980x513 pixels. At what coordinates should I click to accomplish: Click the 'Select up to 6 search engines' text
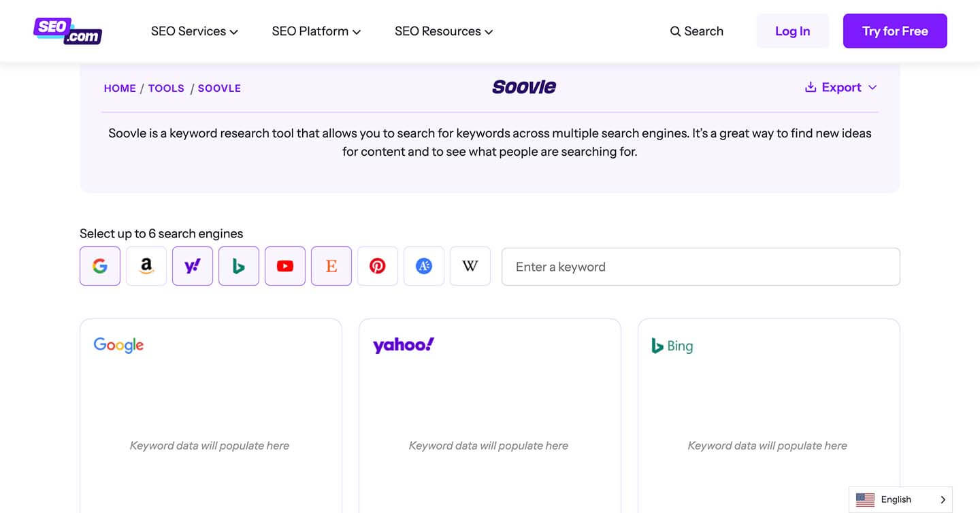pos(161,233)
